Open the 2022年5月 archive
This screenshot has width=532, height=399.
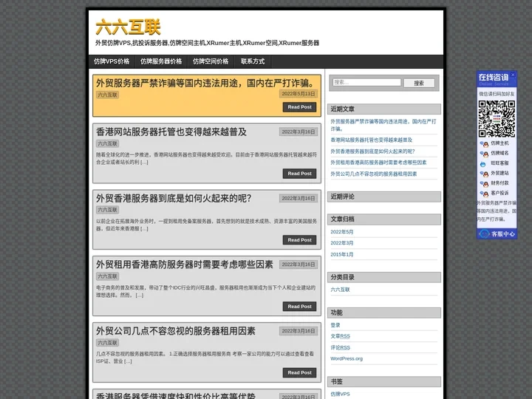click(x=342, y=232)
